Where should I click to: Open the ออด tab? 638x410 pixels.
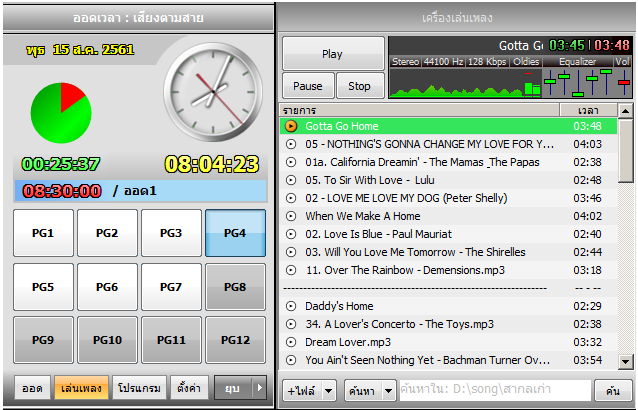[x=32, y=388]
